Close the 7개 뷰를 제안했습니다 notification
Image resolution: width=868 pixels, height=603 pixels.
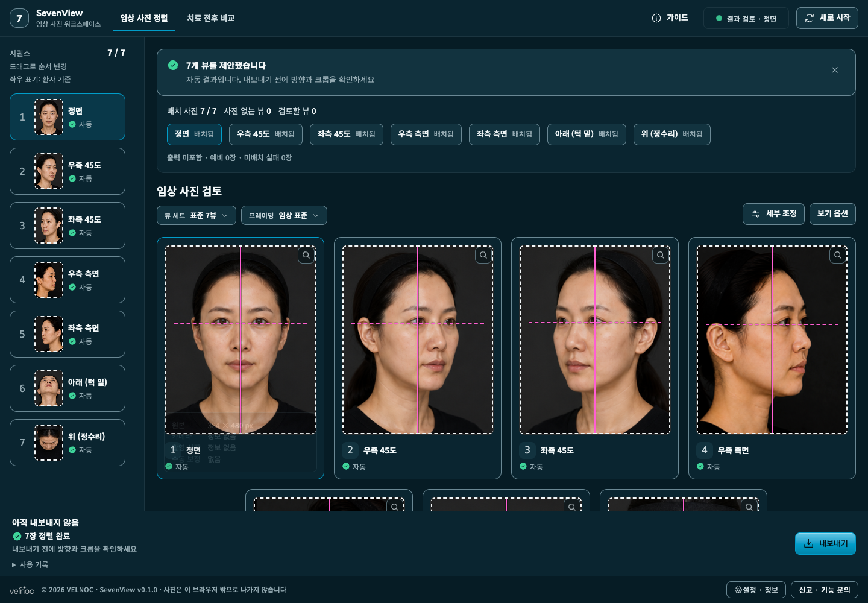(835, 70)
